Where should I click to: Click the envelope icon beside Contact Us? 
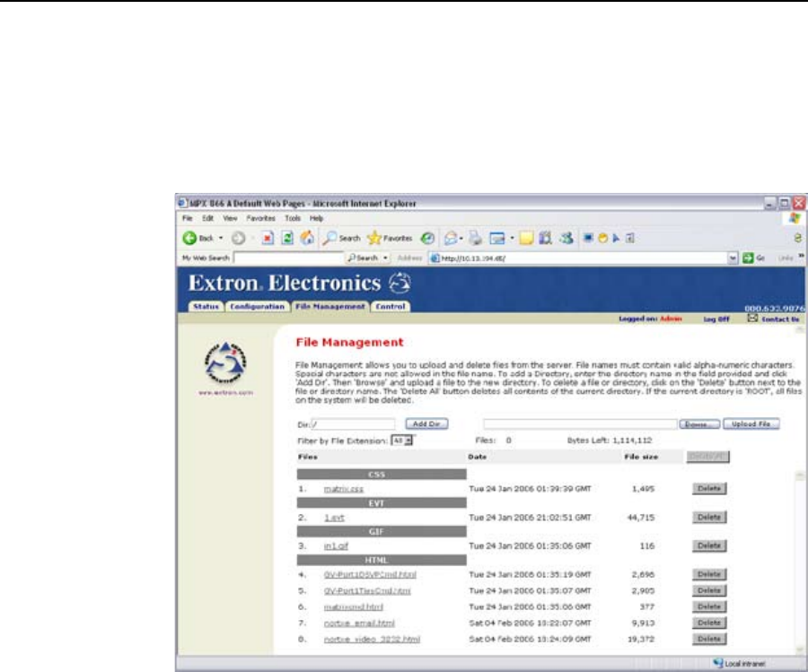tap(753, 319)
